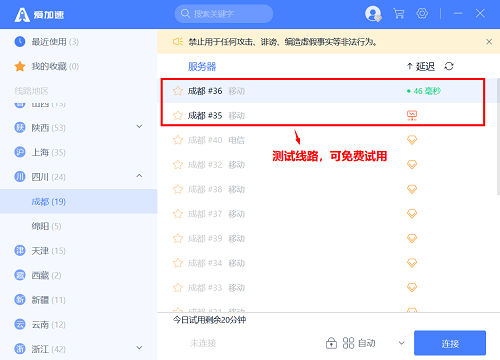Click the 服务器 column header
This screenshot has width=500, height=360.
click(202, 67)
